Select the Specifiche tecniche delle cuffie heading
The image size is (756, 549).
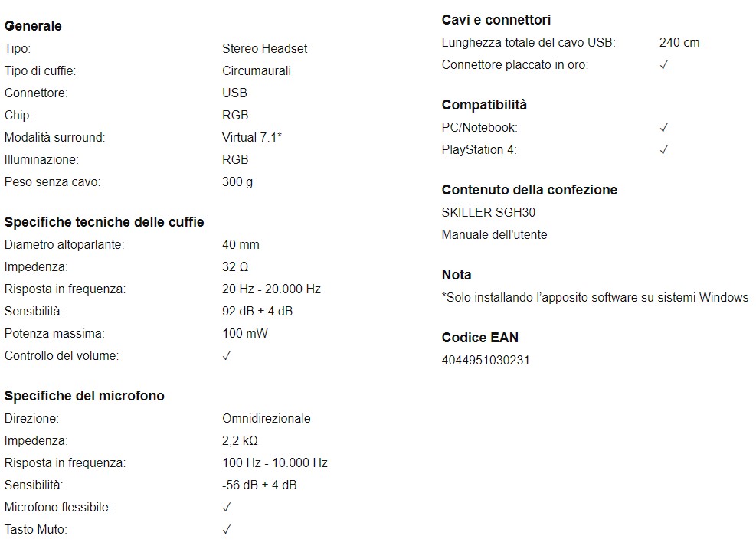click(x=104, y=222)
